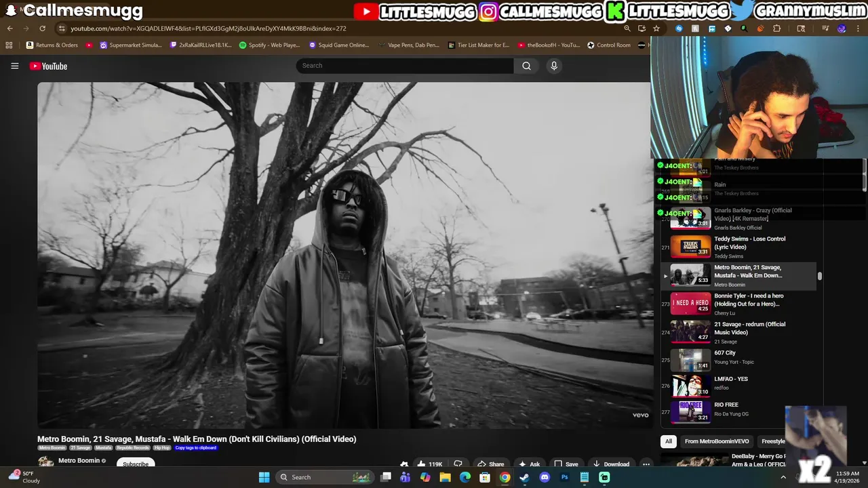Open Microsoft Edge from the taskbar

(465, 477)
